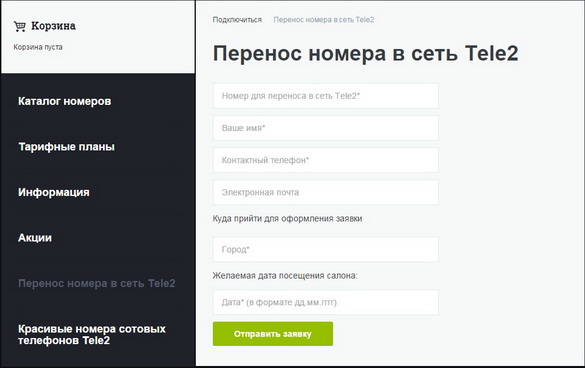This screenshot has height=368, width=585.
Task: Select the Акции menu entry
Action: pyautogui.click(x=35, y=238)
